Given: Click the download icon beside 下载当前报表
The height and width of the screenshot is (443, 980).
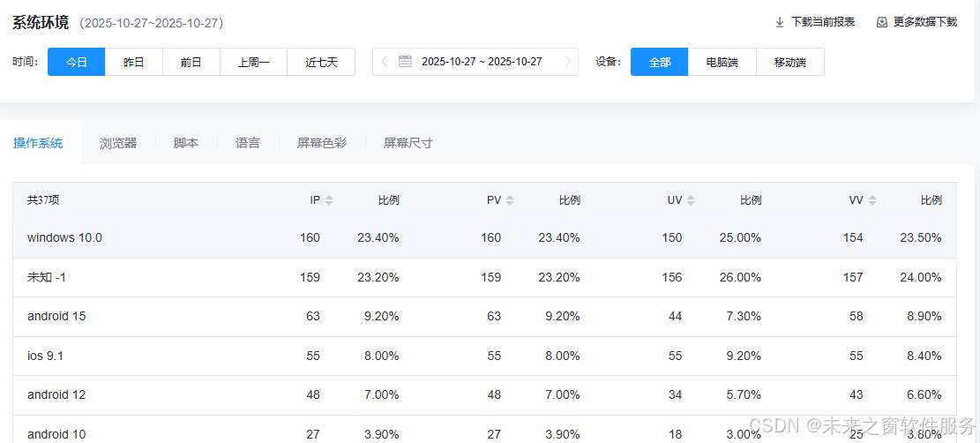Looking at the screenshot, I should [780, 23].
